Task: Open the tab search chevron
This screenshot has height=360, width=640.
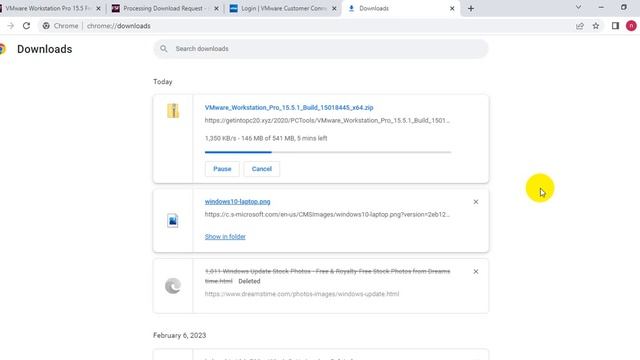Action: pyautogui.click(x=578, y=7)
